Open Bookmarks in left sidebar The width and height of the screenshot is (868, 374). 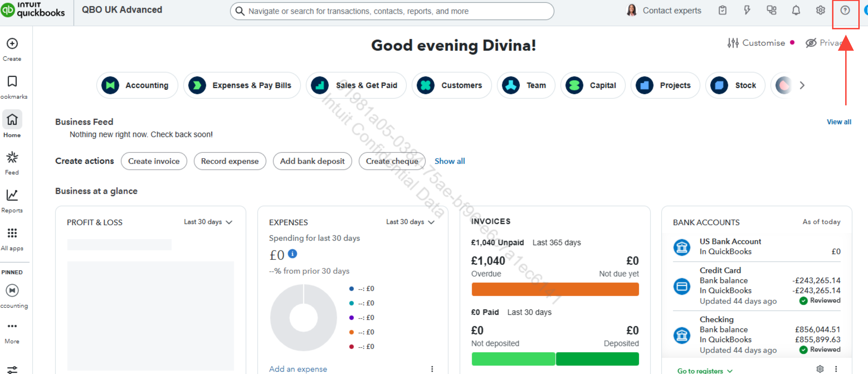(12, 82)
